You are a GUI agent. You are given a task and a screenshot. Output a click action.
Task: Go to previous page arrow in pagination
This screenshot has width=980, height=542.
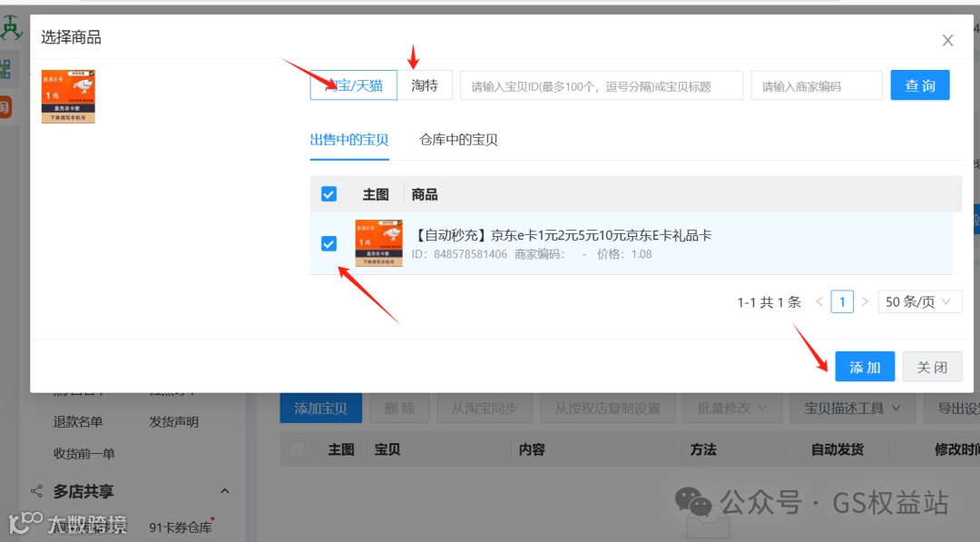point(818,302)
